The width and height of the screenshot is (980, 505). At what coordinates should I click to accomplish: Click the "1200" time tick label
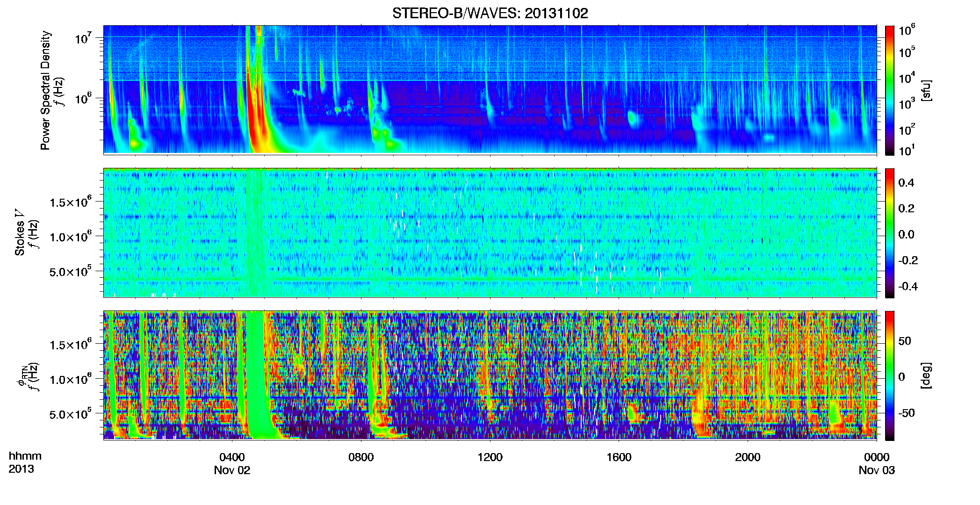(x=490, y=457)
